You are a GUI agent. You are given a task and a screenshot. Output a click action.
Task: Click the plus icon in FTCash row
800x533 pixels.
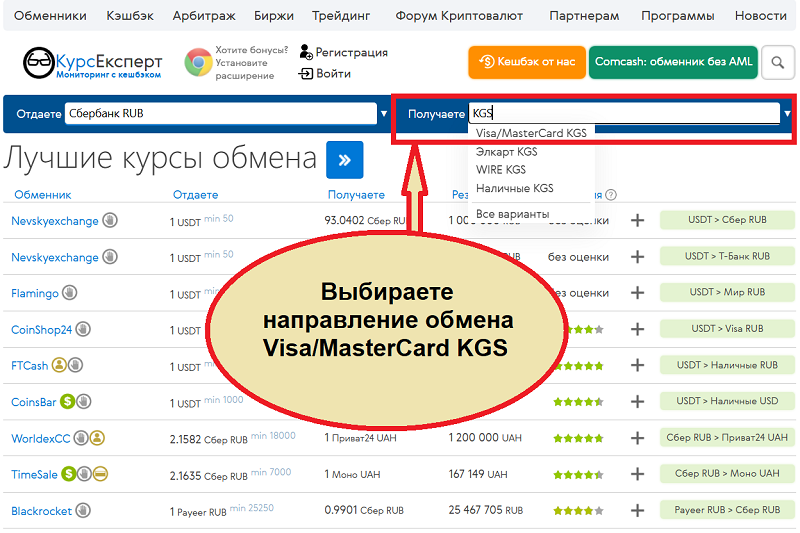click(x=637, y=365)
